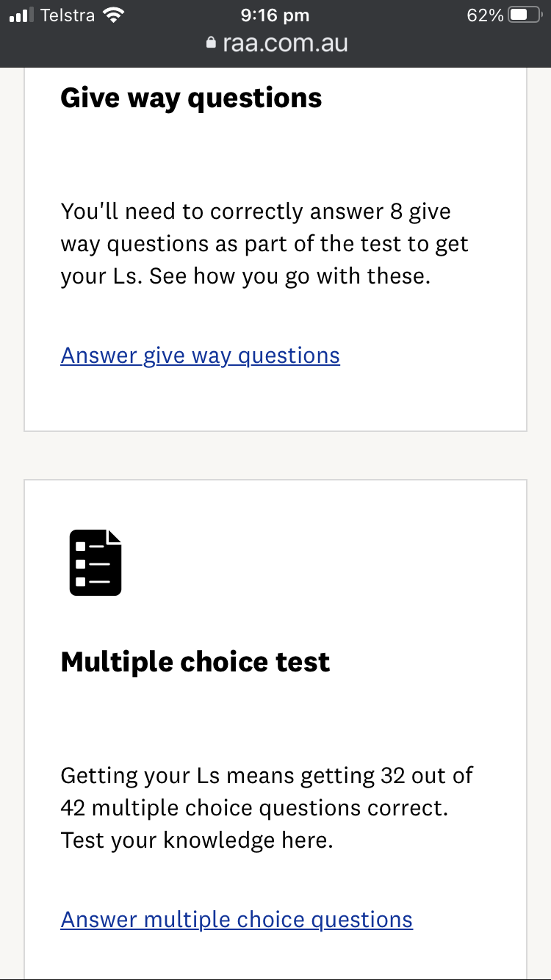Tap the raa.com.au address bar
Screen dimensions: 551x980
275,43
